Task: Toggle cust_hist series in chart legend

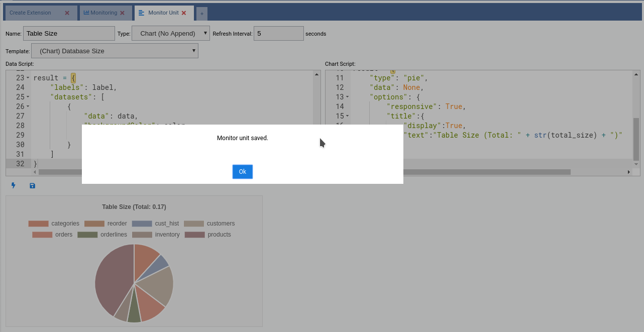Action: (155, 224)
